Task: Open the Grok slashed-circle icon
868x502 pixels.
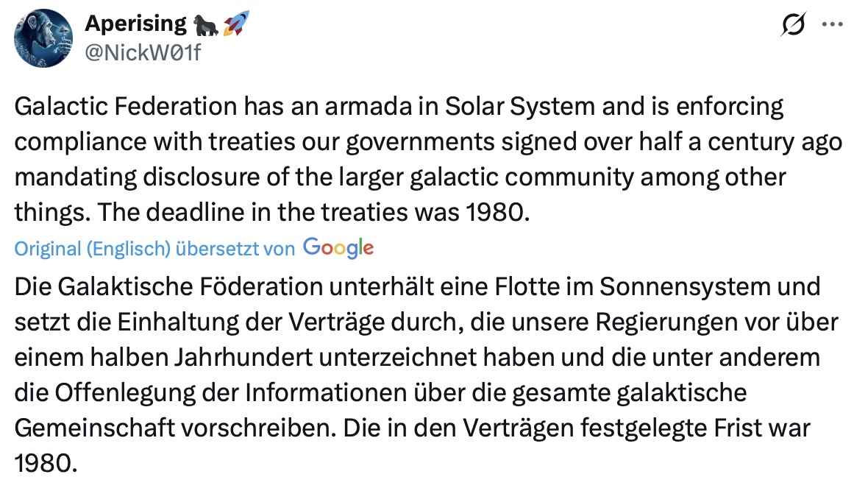Action: [x=795, y=25]
